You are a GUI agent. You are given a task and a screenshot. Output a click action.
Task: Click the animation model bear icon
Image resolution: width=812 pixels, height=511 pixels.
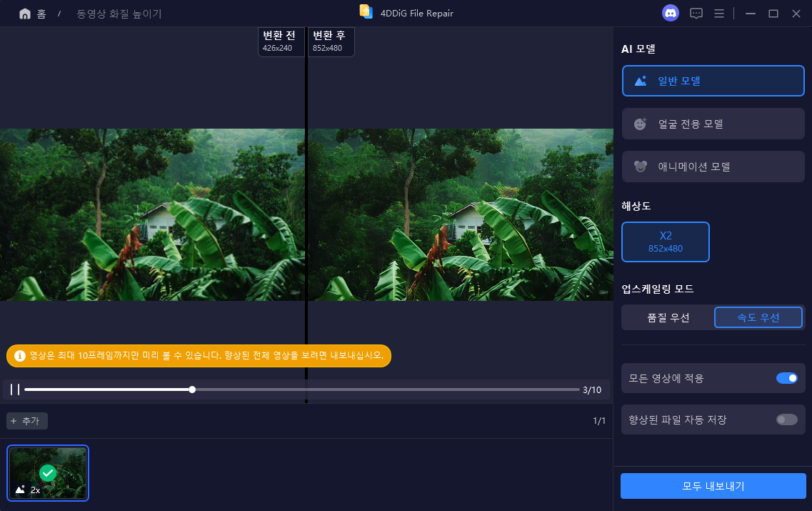pos(641,167)
